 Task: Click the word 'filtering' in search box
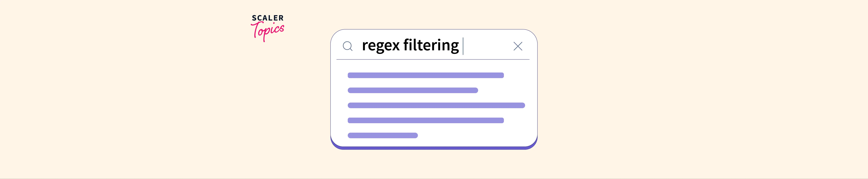(x=431, y=46)
